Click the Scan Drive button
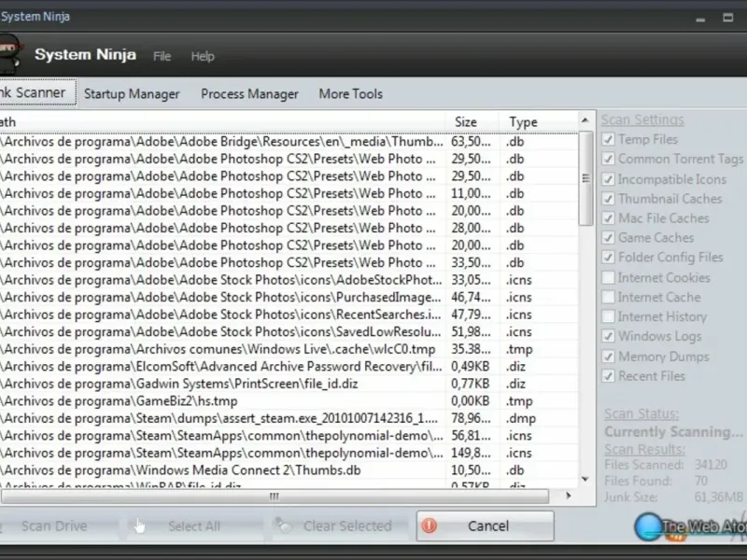 (58, 525)
